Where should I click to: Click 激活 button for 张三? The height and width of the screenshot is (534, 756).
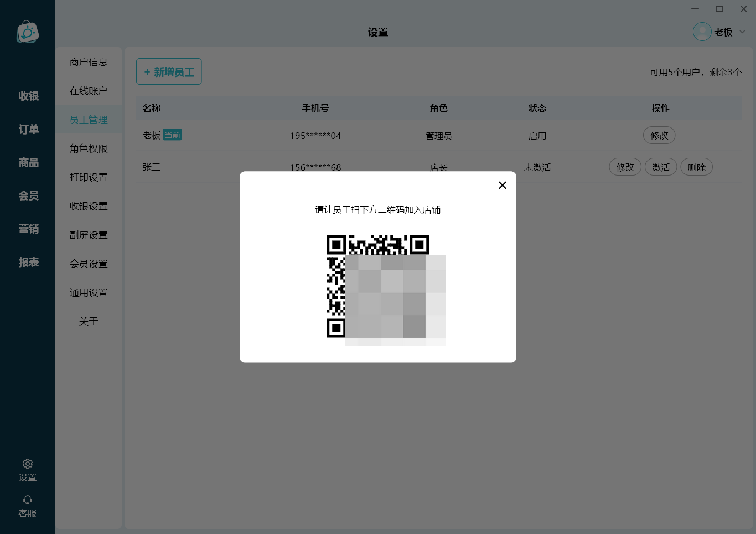pos(661,167)
